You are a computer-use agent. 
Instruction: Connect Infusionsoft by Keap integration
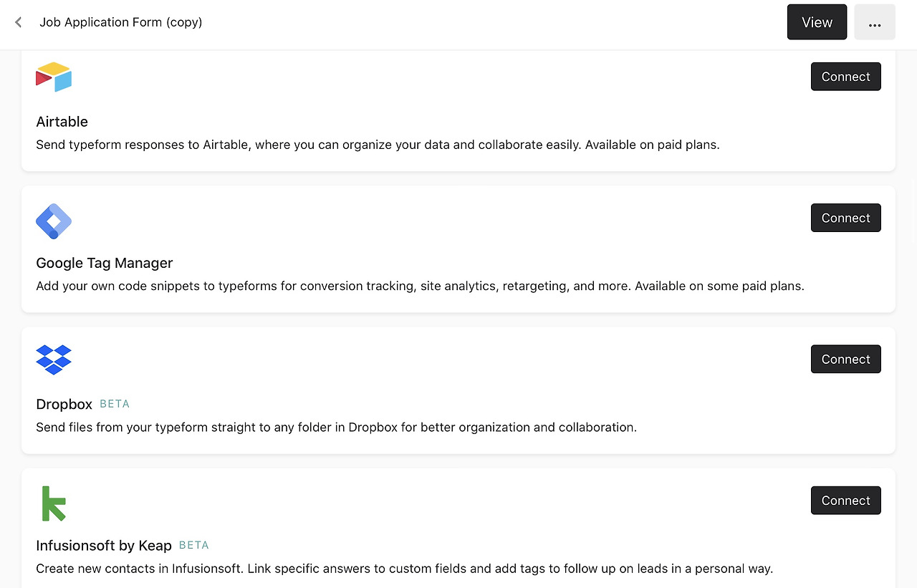point(845,501)
